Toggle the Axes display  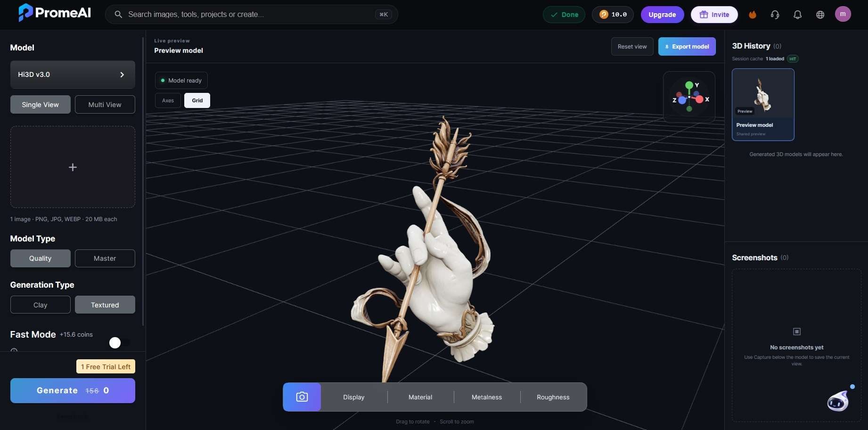coord(168,100)
